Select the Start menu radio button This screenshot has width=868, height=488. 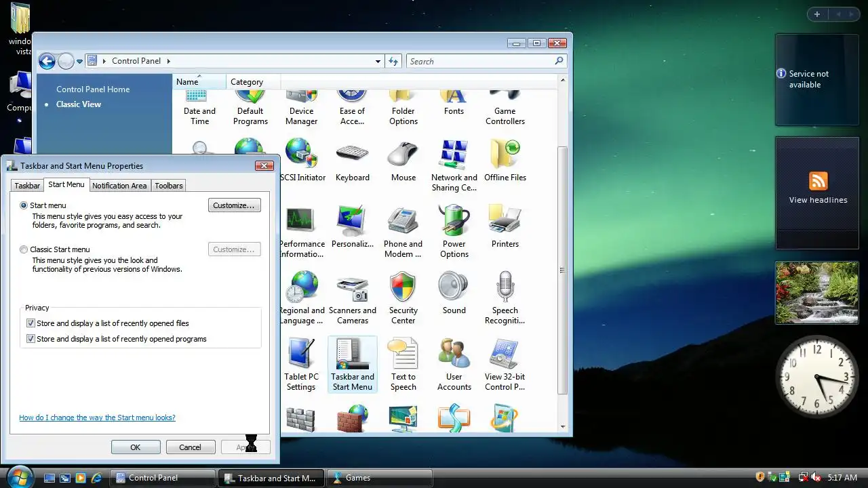tap(24, 205)
